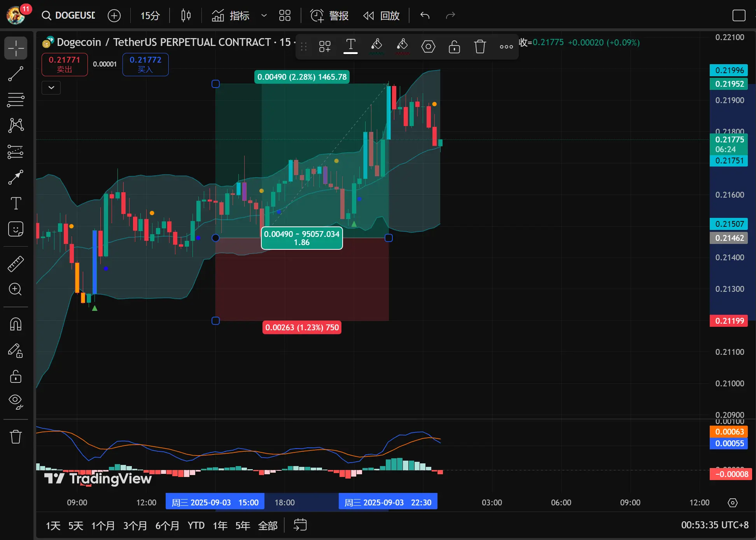Open the user profile avatar menu

click(x=16, y=15)
